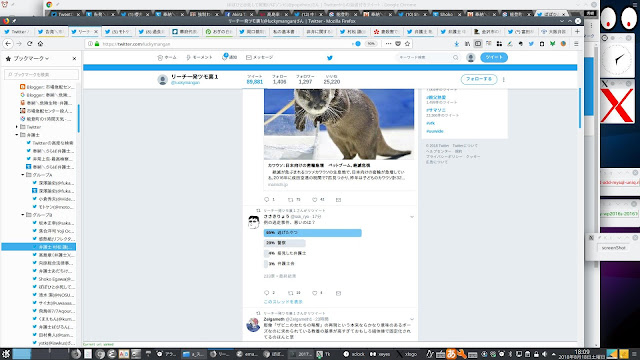The height and width of the screenshot is (360, 640).
Task: Click the Twitter search magnifier icon
Action: coord(456,58)
